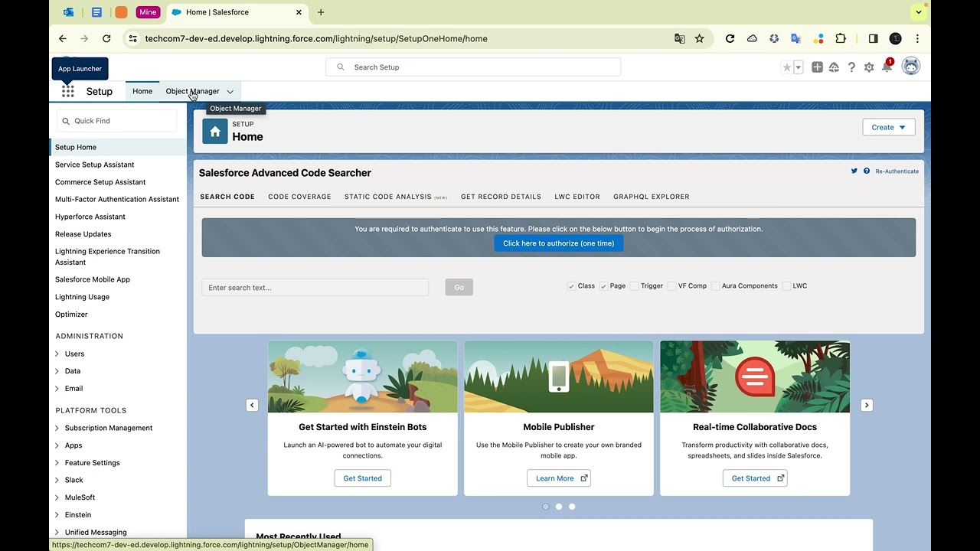Screen dimensions: 980x551
Task: Open the Create dropdown button
Action: pos(889,127)
